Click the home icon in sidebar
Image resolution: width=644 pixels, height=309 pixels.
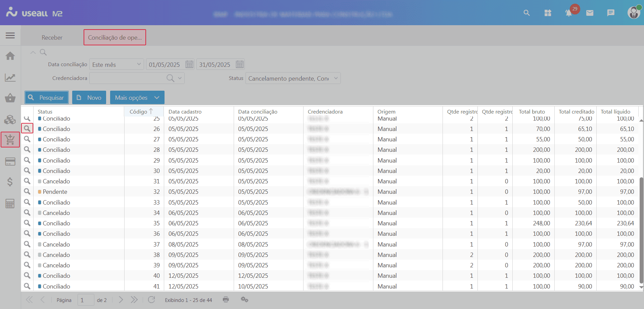click(x=10, y=56)
